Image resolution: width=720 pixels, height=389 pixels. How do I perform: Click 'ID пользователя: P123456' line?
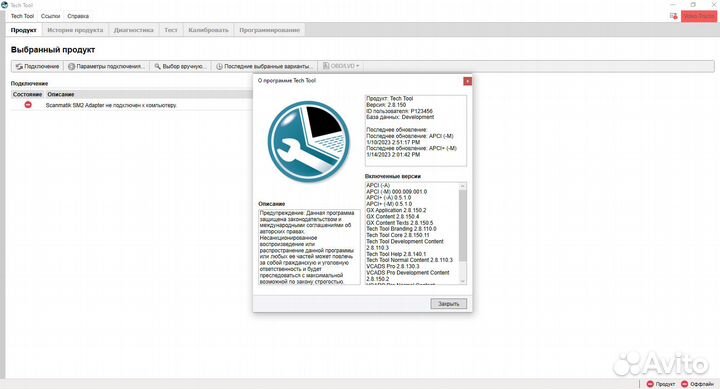pyautogui.click(x=399, y=111)
